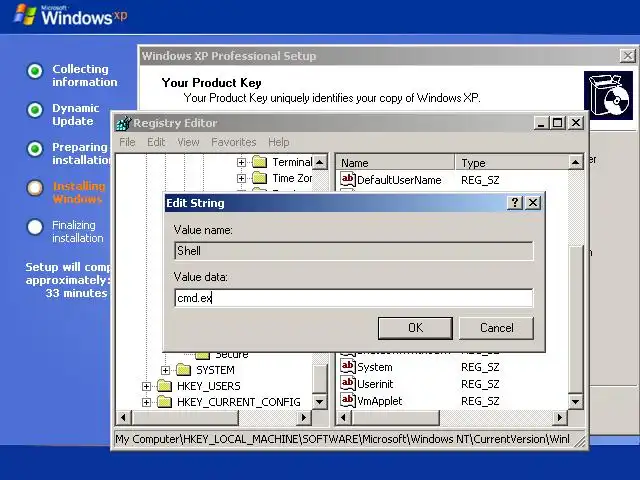Click the Name column header

[x=395, y=163]
